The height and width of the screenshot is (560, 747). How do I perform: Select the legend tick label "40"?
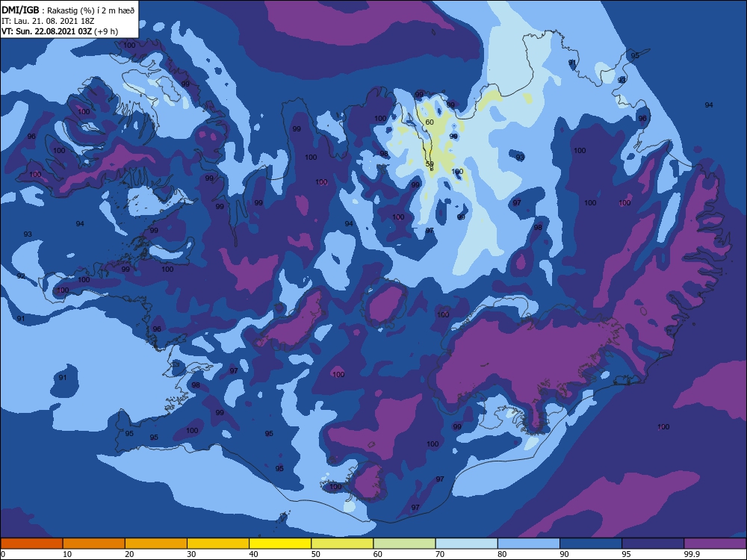[254, 554]
